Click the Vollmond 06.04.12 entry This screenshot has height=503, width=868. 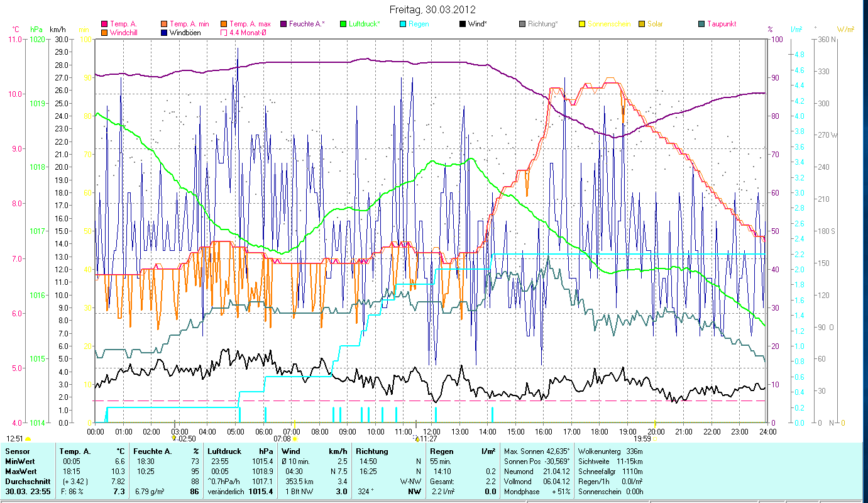point(537,481)
